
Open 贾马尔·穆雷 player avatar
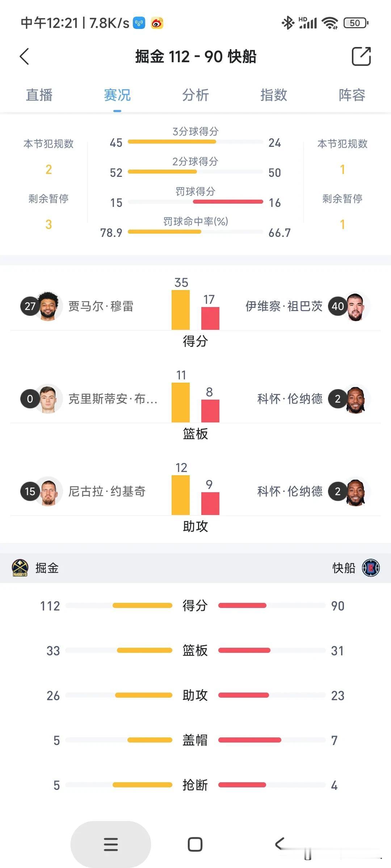tap(48, 306)
